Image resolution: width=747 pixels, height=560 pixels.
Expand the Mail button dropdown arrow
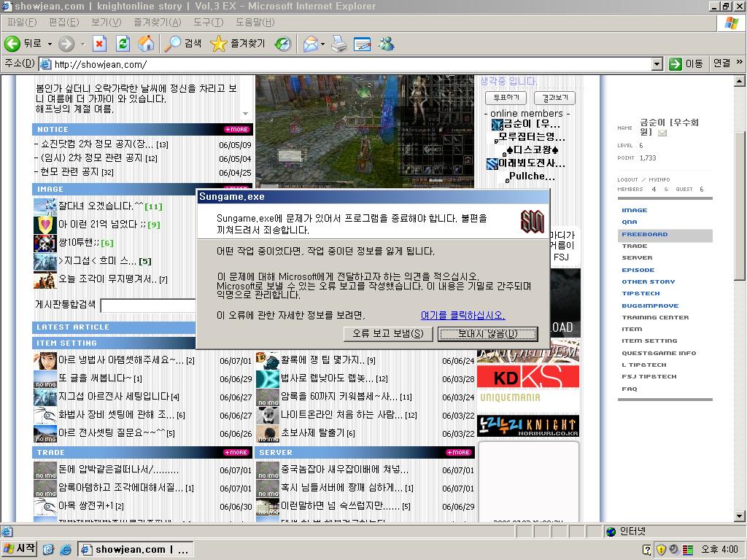click(x=322, y=44)
